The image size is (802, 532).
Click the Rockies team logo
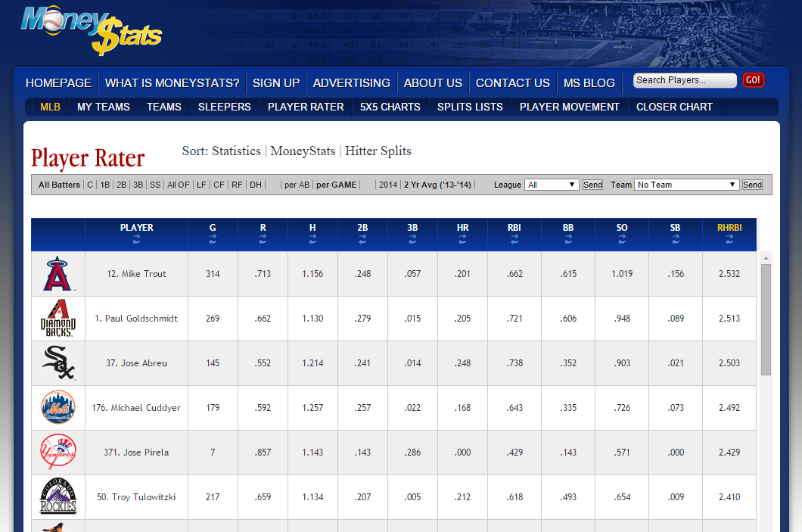[58, 496]
